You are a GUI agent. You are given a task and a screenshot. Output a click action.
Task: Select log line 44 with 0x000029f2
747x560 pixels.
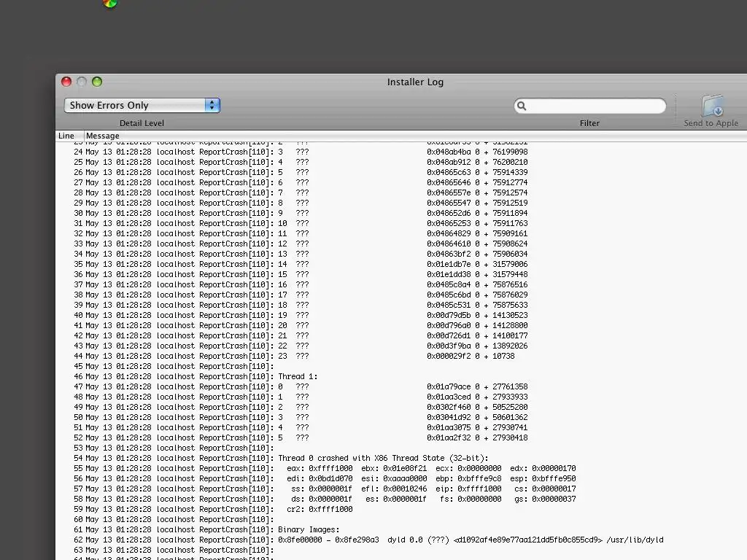point(401,356)
